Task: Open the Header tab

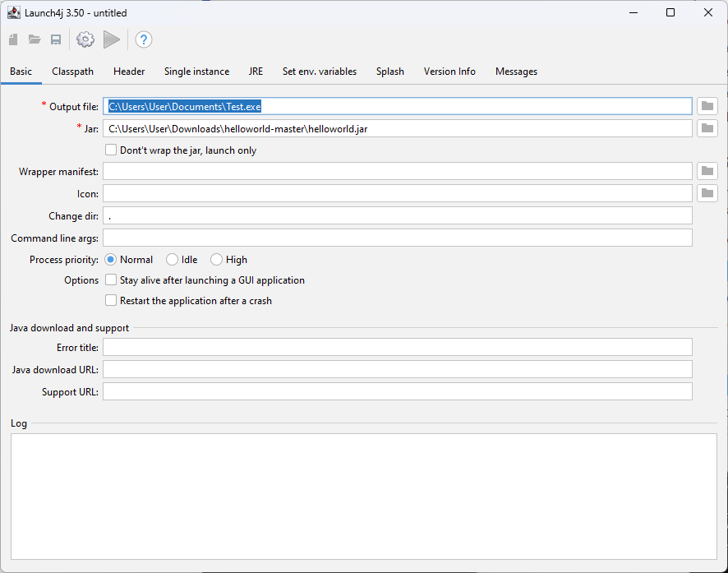Action: click(129, 72)
